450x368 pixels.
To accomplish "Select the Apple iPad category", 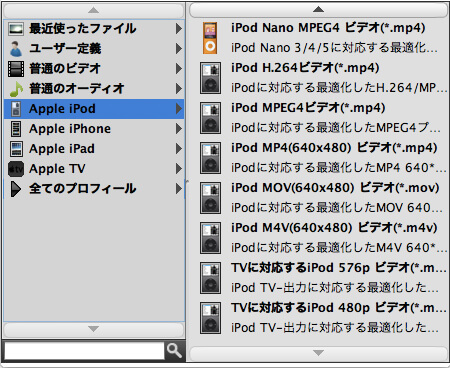I will point(94,149).
